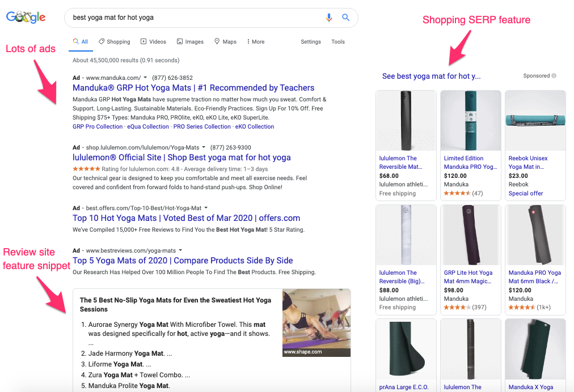
Task: Select the All results tab
Action: 81,42
